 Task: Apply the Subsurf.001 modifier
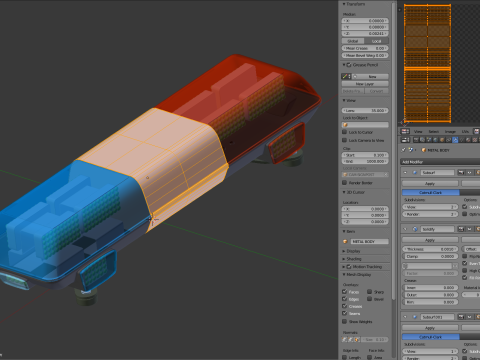[x=430, y=328]
